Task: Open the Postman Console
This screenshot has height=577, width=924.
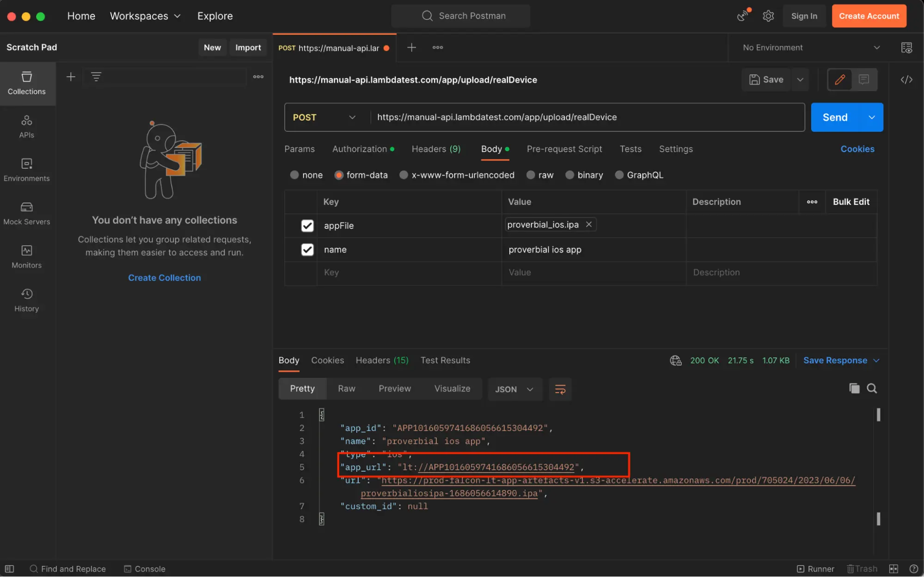Action: click(x=144, y=569)
